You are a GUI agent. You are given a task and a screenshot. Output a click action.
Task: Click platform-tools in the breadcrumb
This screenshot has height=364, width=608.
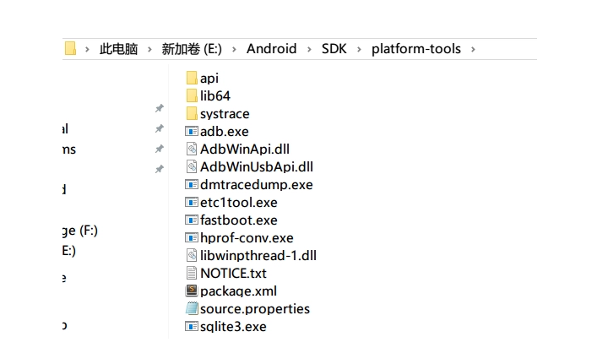tap(416, 49)
